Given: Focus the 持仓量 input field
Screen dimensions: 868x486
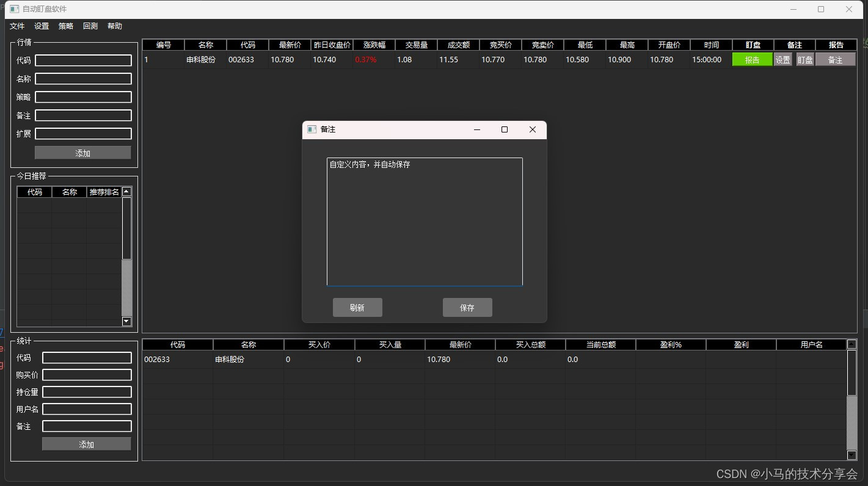Looking at the screenshot, I should [87, 392].
